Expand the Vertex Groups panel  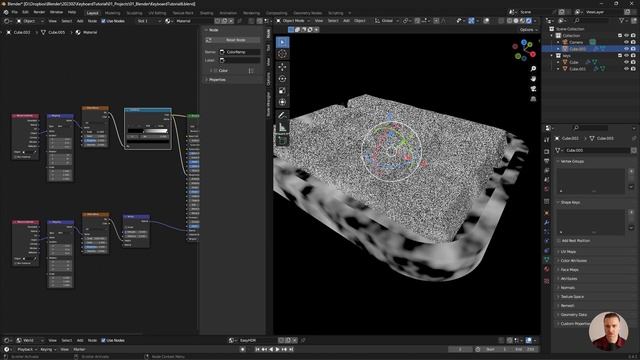(x=572, y=161)
